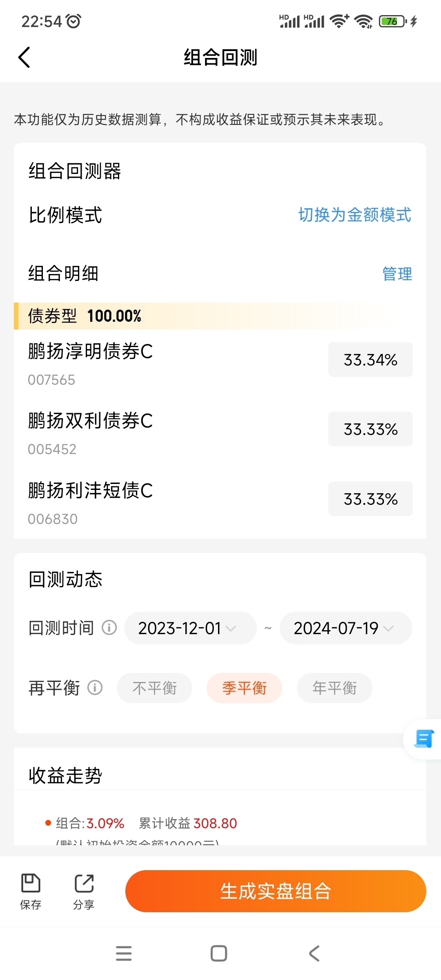This screenshot has width=441, height=980.
Task: Open the info icon beside 再平衡
Action: click(95, 688)
